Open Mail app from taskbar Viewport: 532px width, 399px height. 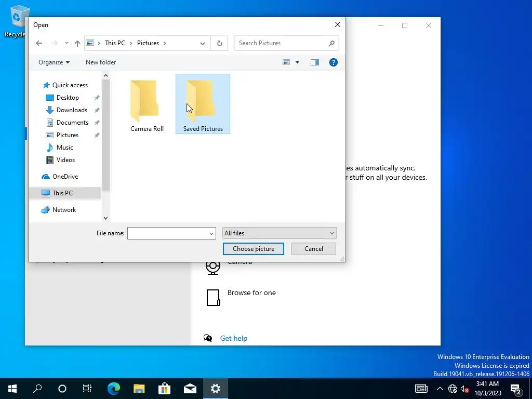(x=190, y=389)
